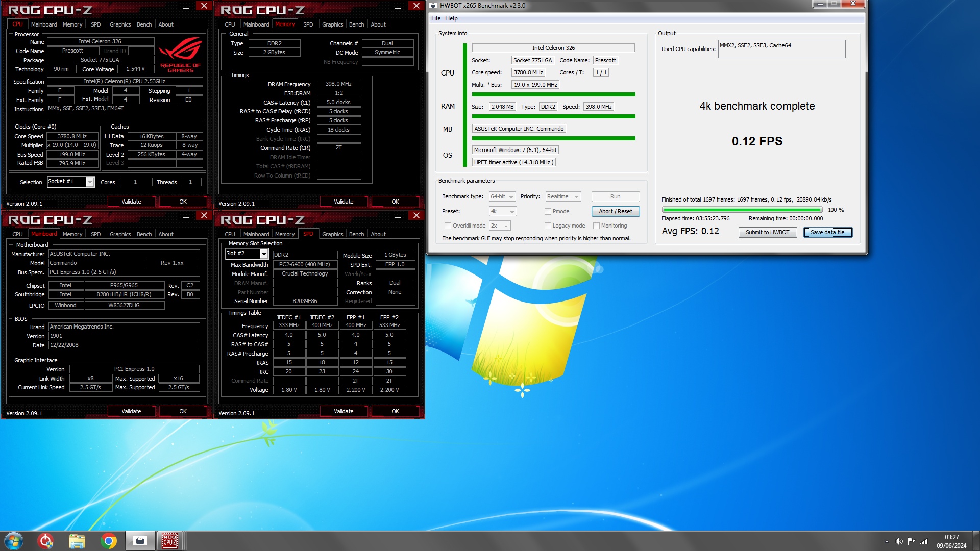Screen dimensions: 980x551
Task: Open the Action Center flag icon
Action: [911, 541]
